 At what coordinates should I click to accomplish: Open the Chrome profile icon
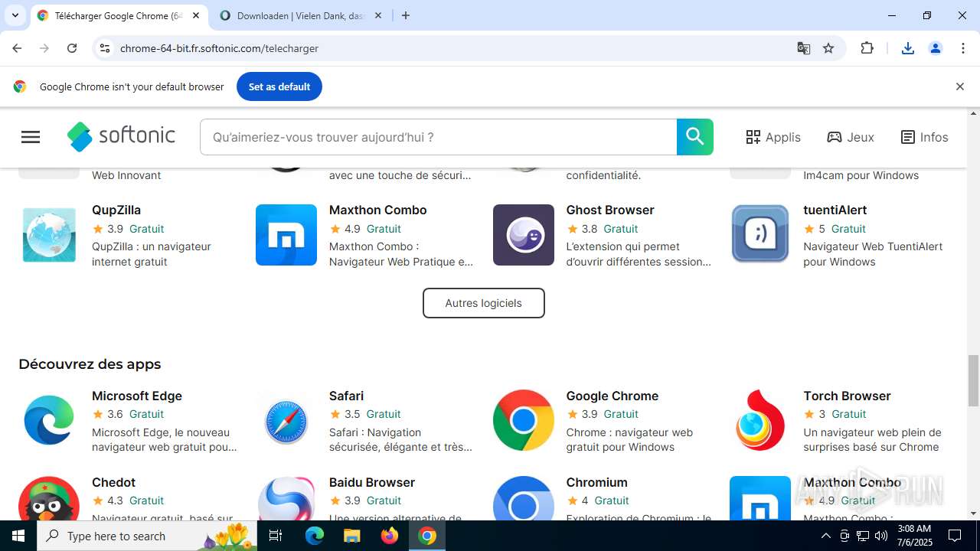point(936,48)
